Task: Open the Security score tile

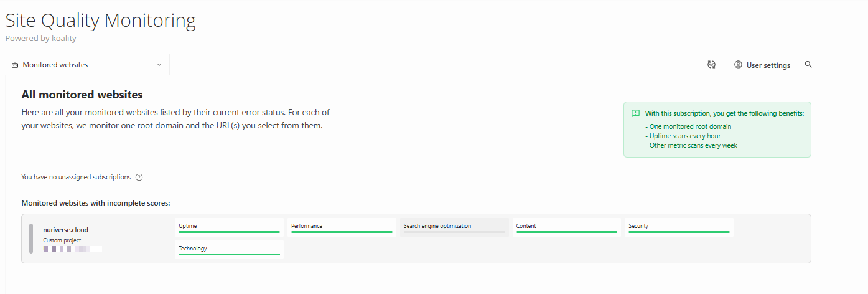Action: [x=679, y=227]
